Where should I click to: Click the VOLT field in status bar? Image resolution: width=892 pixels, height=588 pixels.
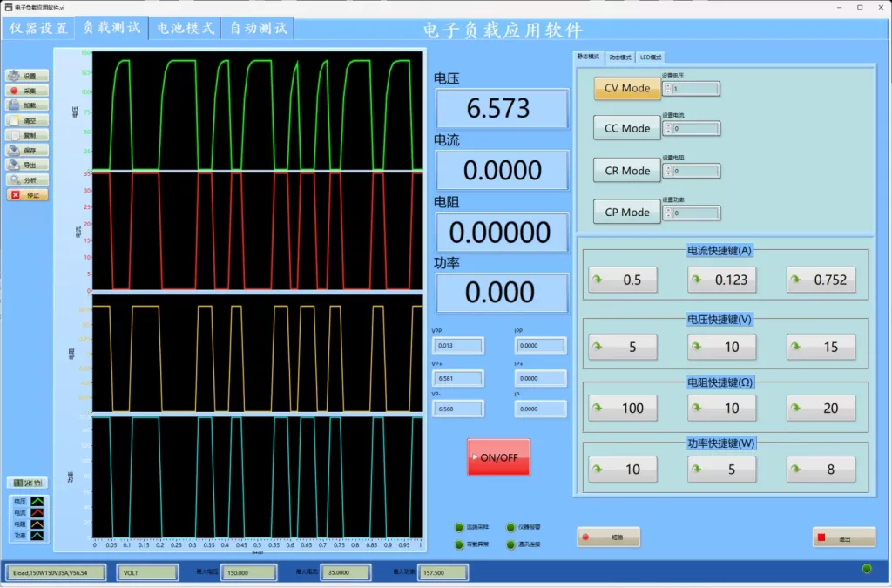click(x=147, y=572)
